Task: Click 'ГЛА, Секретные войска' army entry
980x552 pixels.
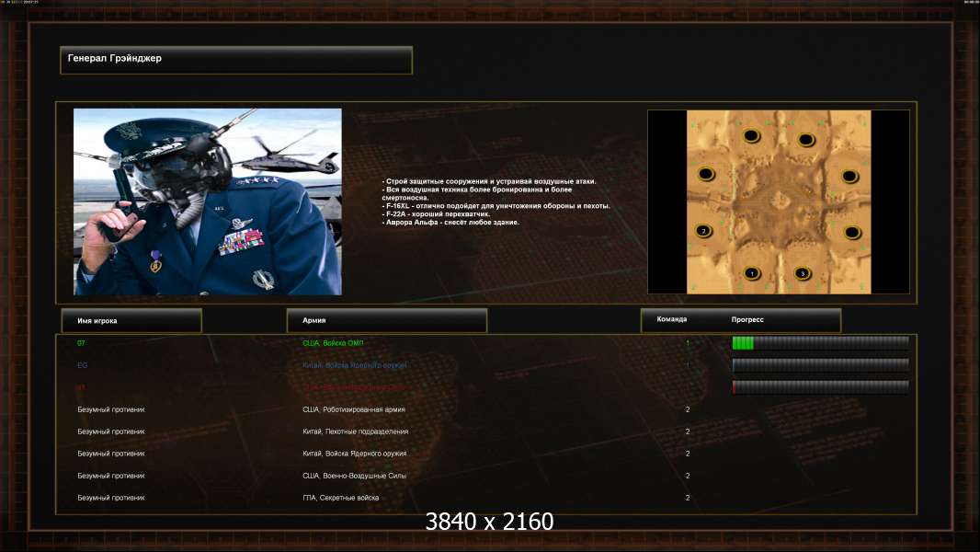Action: (x=341, y=498)
